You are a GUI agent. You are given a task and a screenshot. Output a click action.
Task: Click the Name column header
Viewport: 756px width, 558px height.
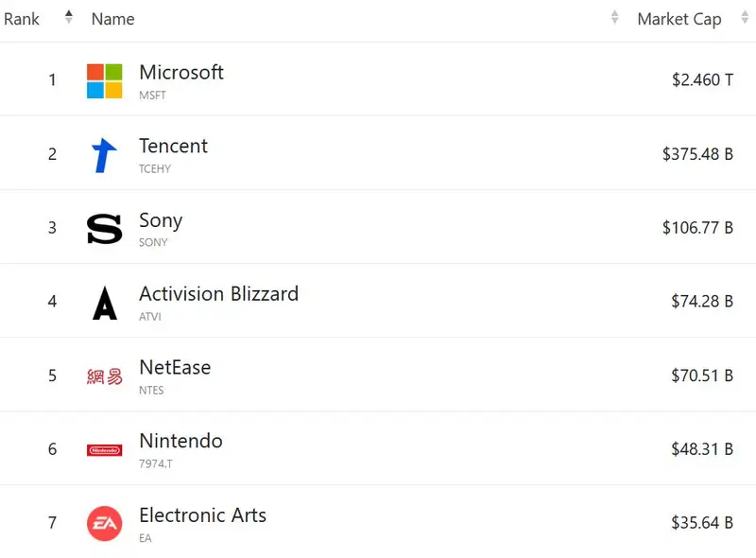[113, 19]
